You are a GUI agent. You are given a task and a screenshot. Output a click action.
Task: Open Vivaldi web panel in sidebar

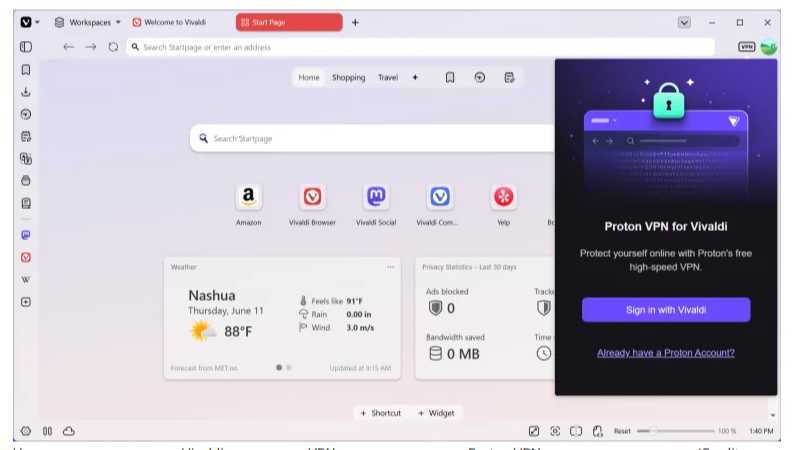(x=26, y=258)
